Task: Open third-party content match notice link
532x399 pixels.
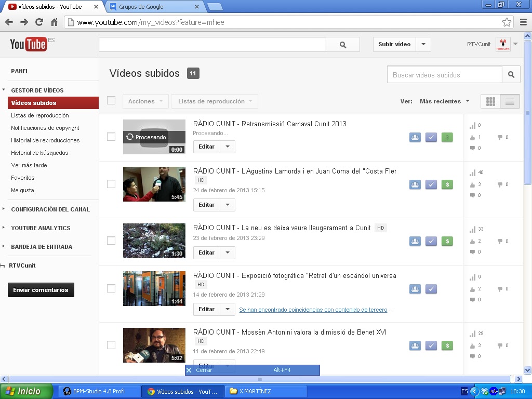Action: point(315,310)
